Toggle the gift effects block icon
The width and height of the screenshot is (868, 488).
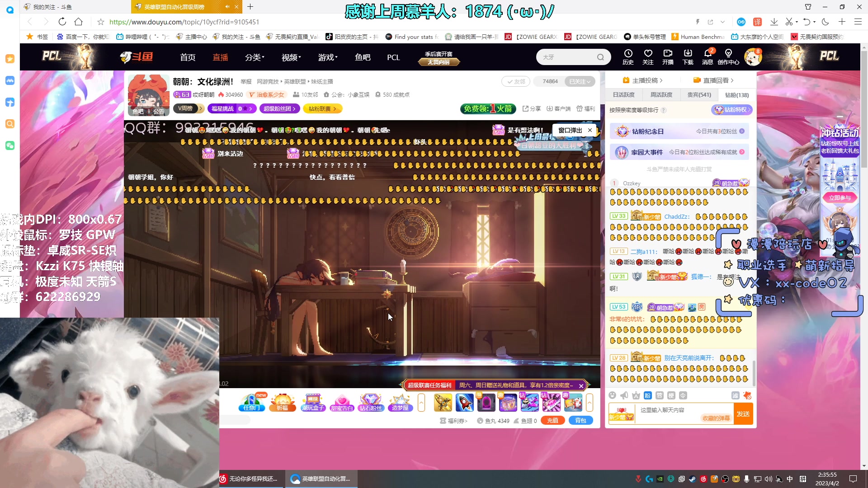tap(747, 395)
